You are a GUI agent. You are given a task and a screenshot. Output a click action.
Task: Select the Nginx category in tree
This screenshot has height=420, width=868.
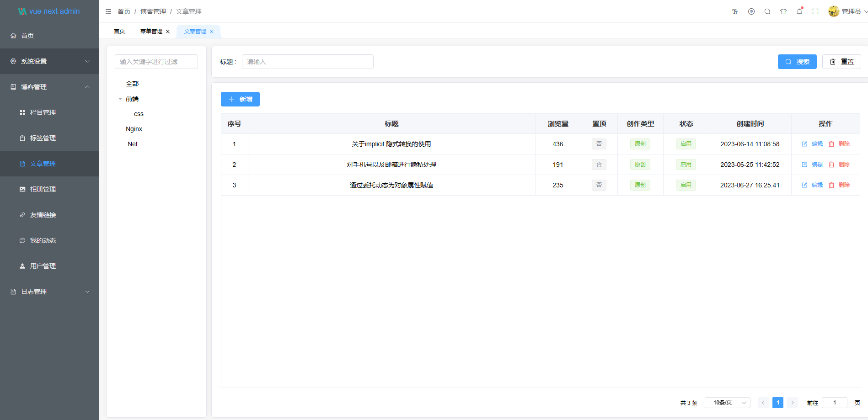(134, 129)
